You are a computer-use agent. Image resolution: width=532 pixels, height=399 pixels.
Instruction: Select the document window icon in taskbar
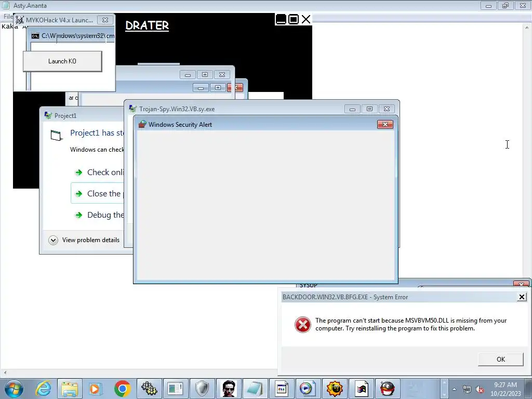[175, 389]
